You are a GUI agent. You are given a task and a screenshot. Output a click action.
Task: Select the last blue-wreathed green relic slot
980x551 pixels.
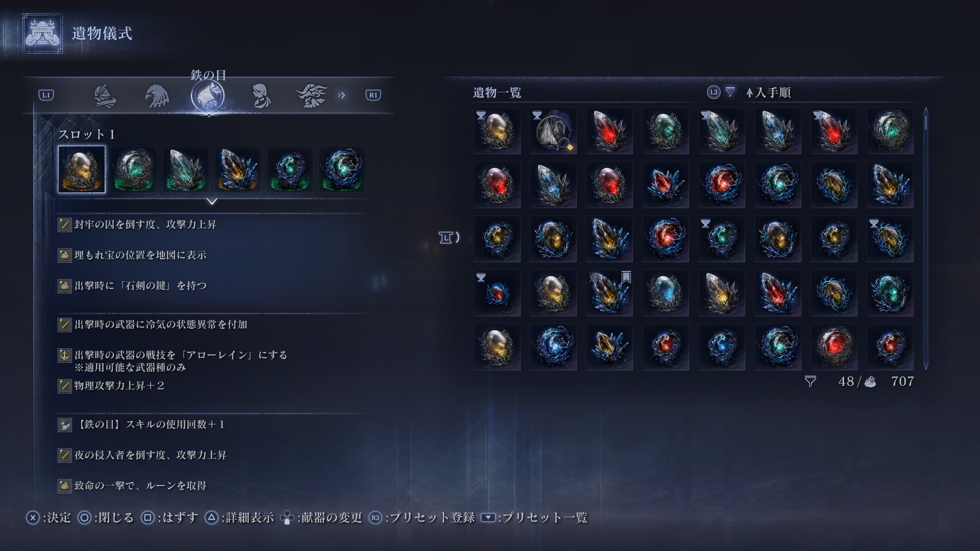pos(341,169)
